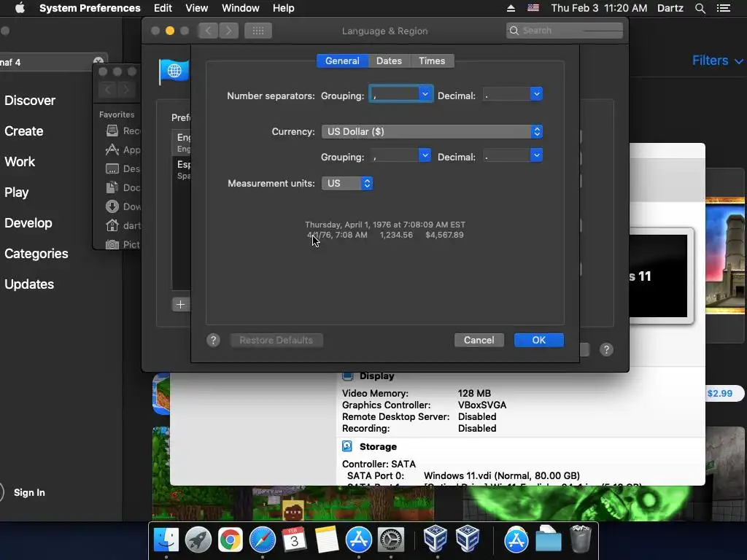Open Create in App Store sidebar
747x560 pixels.
24,131
